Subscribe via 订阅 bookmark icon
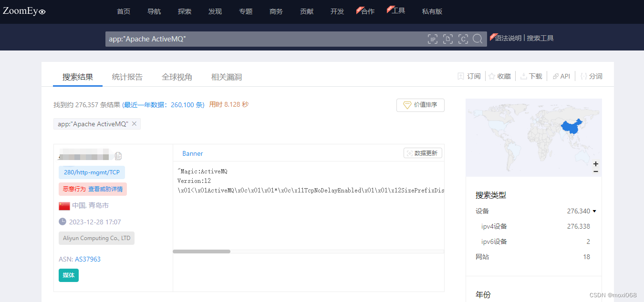The height and width of the screenshot is (302, 644). coord(461,76)
